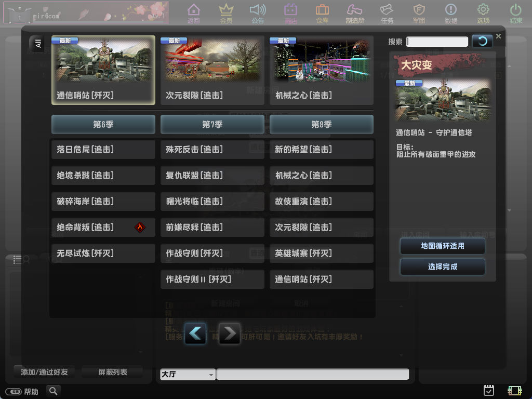Open the 大厅 chat channel dropdown
This screenshot has height=399, width=532.
(x=188, y=374)
